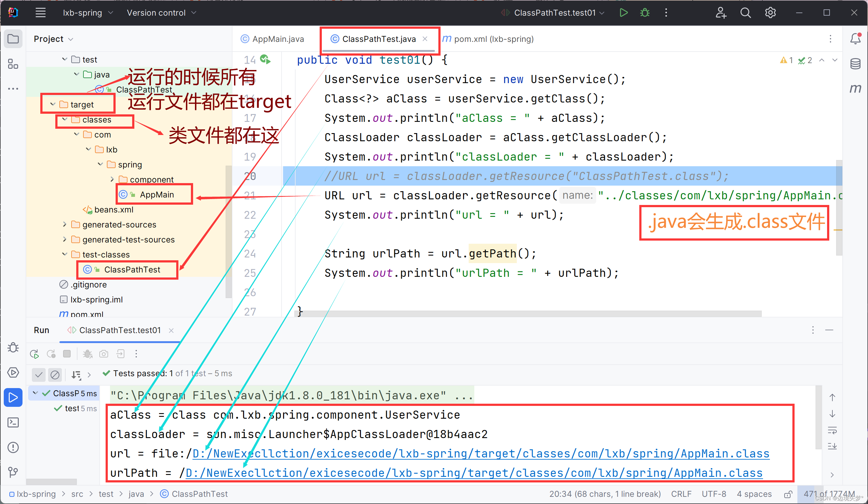Viewport: 868px width, 504px height.
Task: Change UTF-8 file encoding
Action: coord(714,494)
